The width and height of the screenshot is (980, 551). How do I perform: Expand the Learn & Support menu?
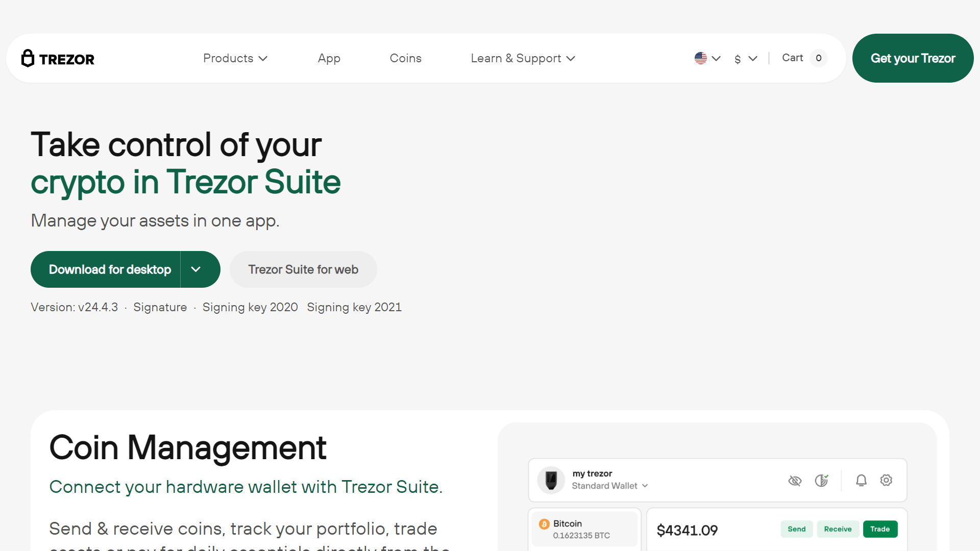point(523,58)
